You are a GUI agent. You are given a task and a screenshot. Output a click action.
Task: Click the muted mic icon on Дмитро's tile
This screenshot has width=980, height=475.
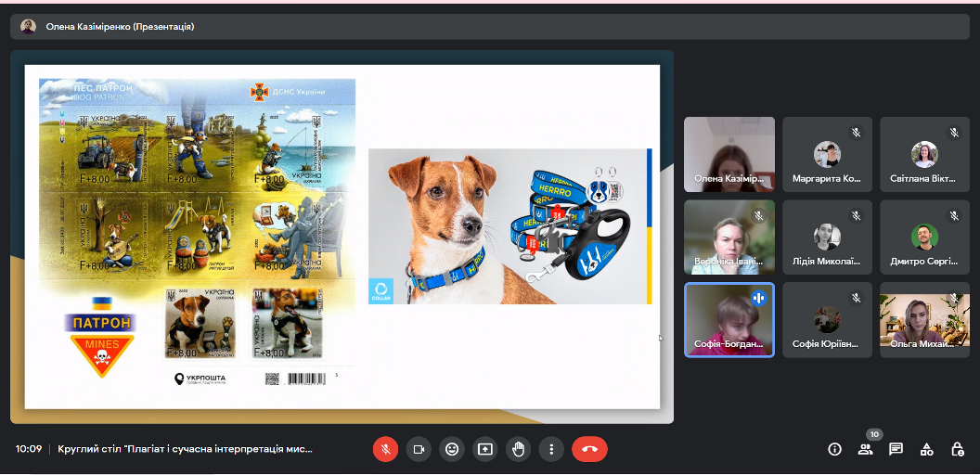[954, 215]
